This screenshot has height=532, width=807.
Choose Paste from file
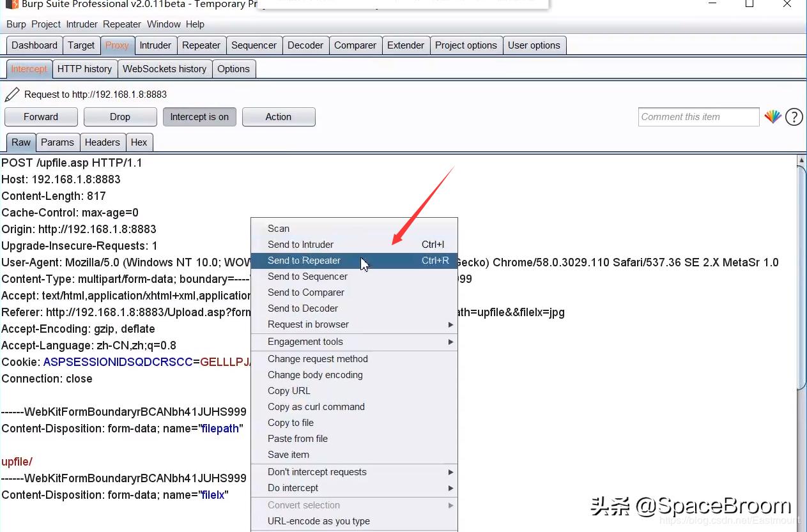[355, 439]
